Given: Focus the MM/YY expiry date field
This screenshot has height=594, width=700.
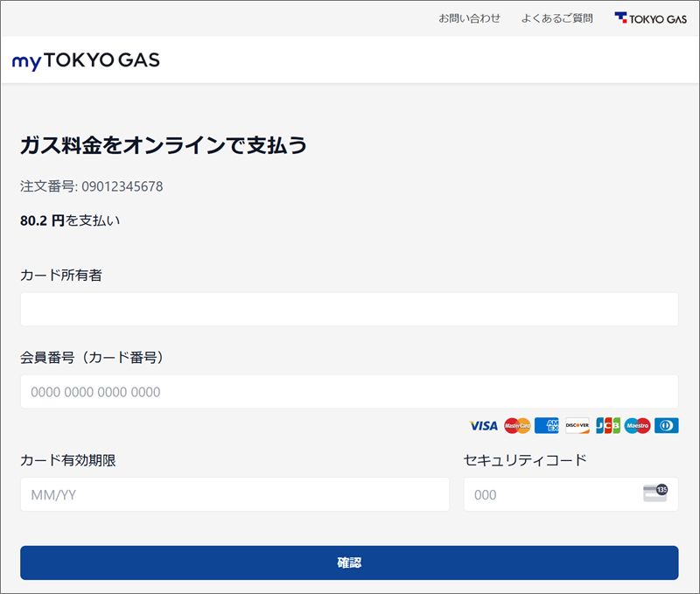Looking at the screenshot, I should click(x=234, y=494).
